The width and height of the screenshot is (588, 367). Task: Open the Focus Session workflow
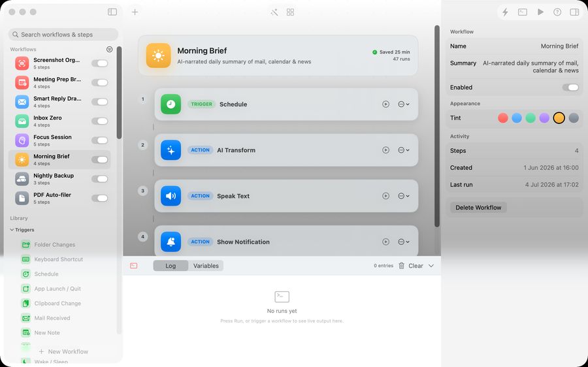pyautogui.click(x=59, y=140)
